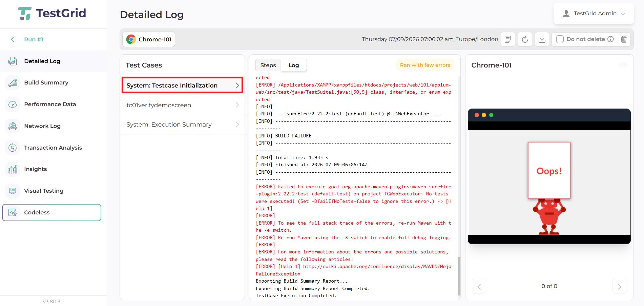Click the Do not delete info icon
The height and width of the screenshot is (306, 644).
[x=610, y=39]
